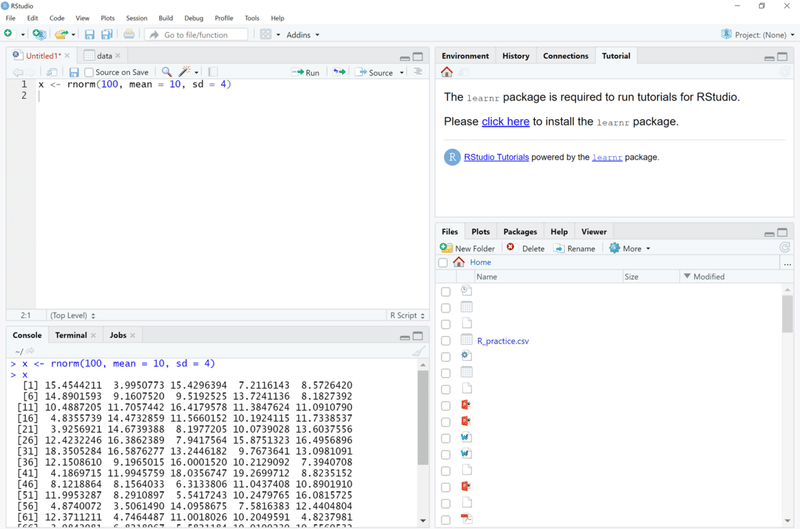800x529 pixels.
Task: Click the Tutorial pane home icon
Action: point(447,72)
